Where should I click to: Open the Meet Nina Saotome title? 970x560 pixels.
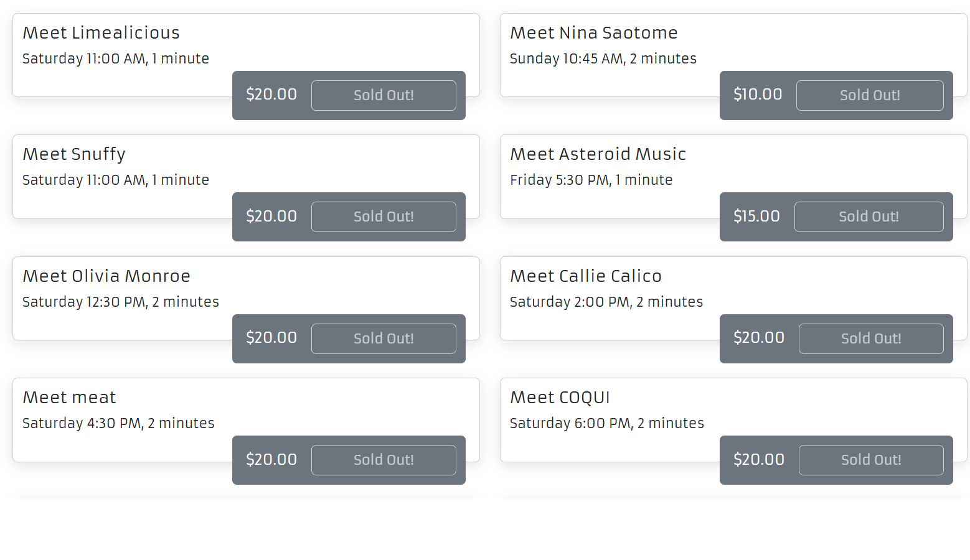593,32
